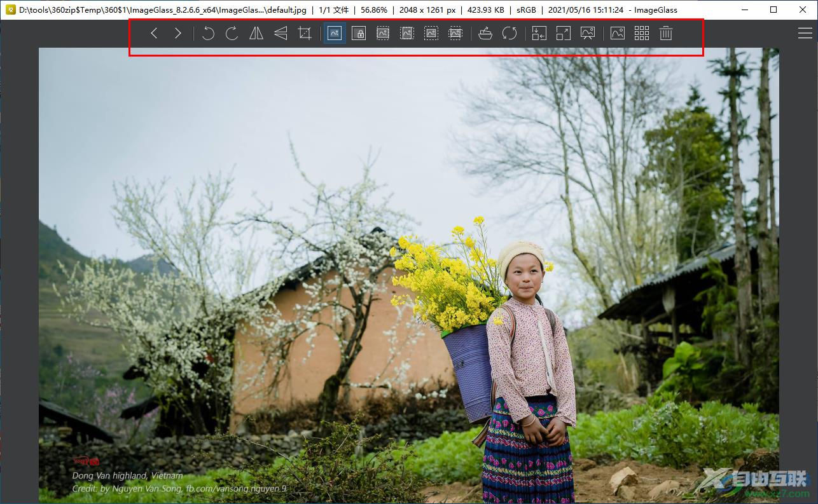The width and height of the screenshot is (818, 504).
Task: Click the ImageGlass app icon in title bar
Action: (10, 10)
